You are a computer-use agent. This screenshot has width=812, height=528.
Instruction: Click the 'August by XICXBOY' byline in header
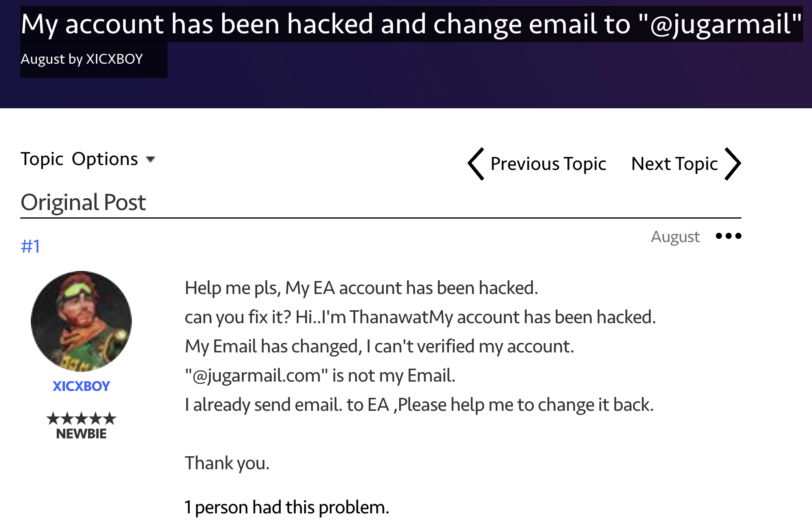click(x=82, y=59)
